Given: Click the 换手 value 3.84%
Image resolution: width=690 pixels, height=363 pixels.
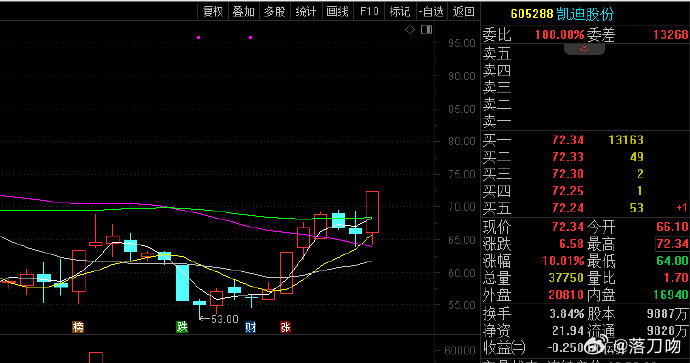Looking at the screenshot, I should [x=567, y=314].
